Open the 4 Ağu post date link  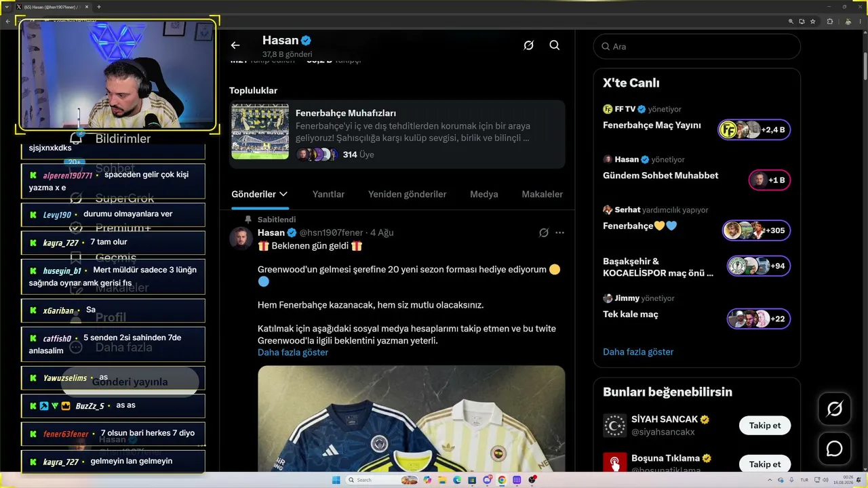coord(382,232)
